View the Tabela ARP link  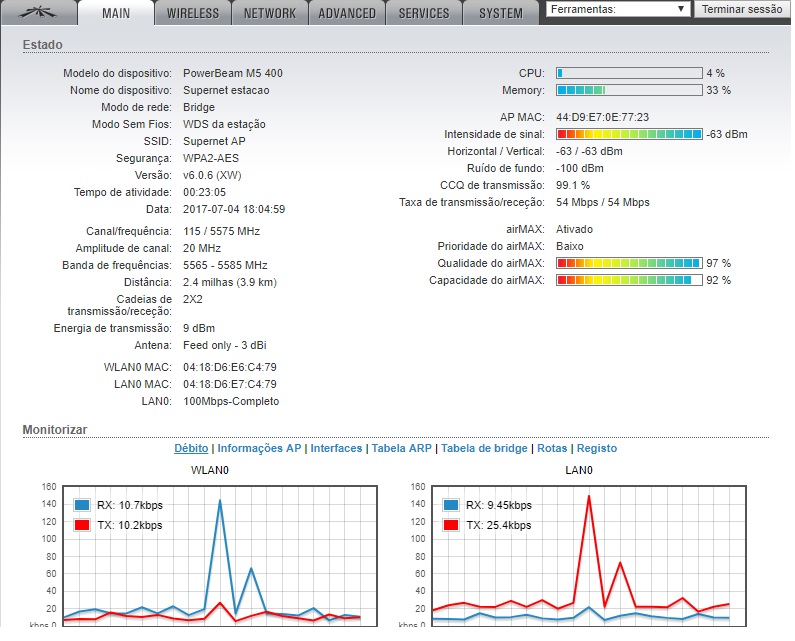point(401,448)
